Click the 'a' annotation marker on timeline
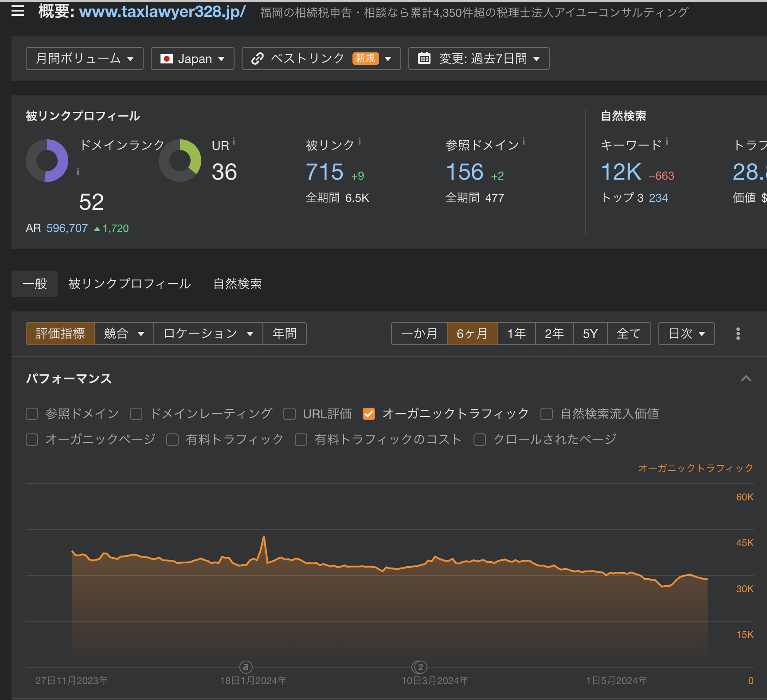Screen dimensions: 767x700 pos(246,667)
